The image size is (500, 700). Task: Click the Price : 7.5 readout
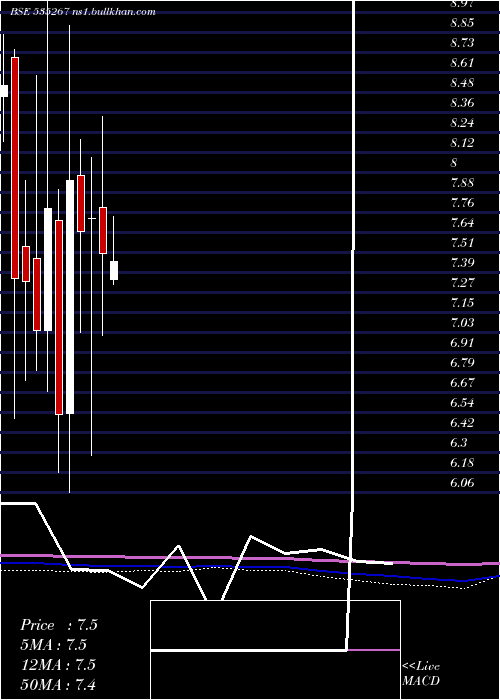tap(58, 625)
